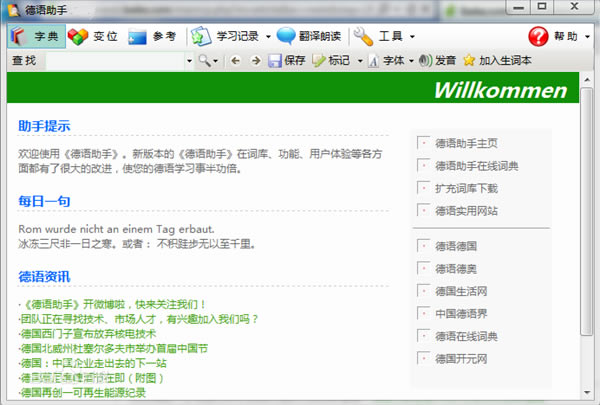Click the vertical scrollbar thumb
This screenshot has height=405, width=600.
click(587, 212)
